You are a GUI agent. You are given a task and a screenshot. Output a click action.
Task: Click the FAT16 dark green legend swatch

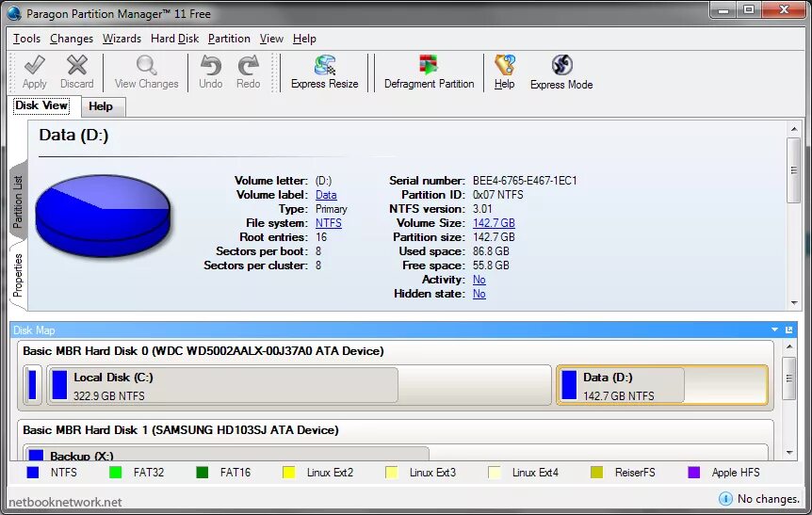202,472
